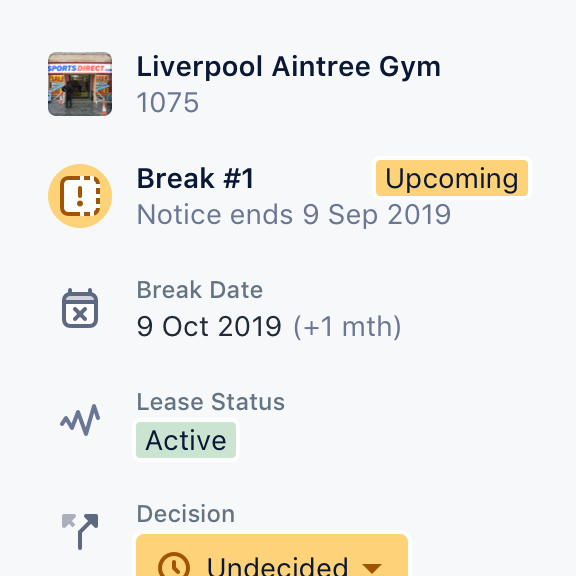The height and width of the screenshot is (576, 576).
Task: Click the (+1 mth) relative time label
Action: (347, 326)
